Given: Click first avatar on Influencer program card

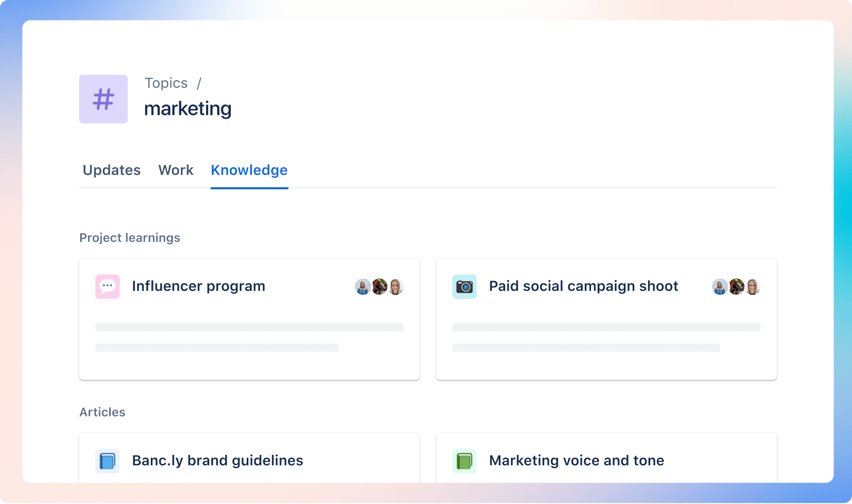Looking at the screenshot, I should [363, 287].
